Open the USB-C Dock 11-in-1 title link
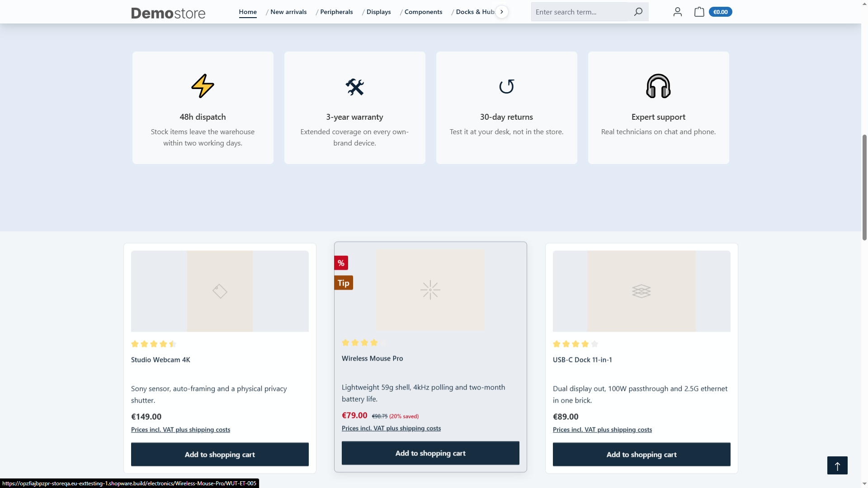Image resolution: width=868 pixels, height=488 pixels. (x=582, y=360)
